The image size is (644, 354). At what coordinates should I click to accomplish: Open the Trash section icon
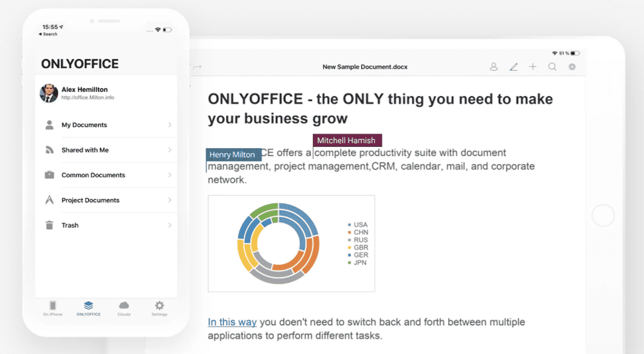49,225
